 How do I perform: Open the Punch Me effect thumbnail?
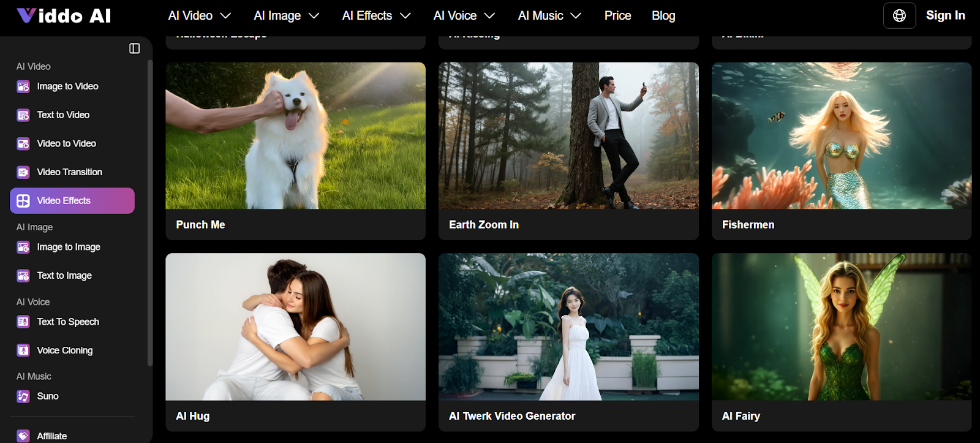pos(295,136)
